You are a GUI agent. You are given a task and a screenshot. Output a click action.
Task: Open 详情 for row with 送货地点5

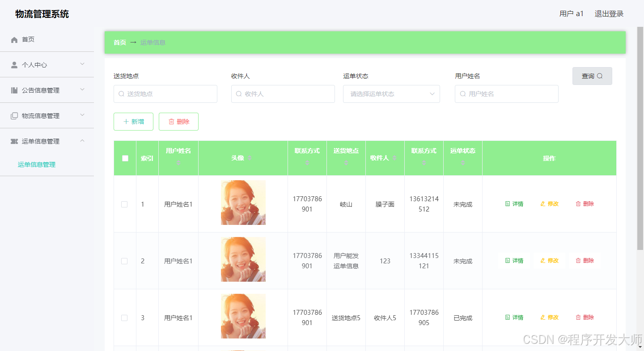[x=514, y=317]
